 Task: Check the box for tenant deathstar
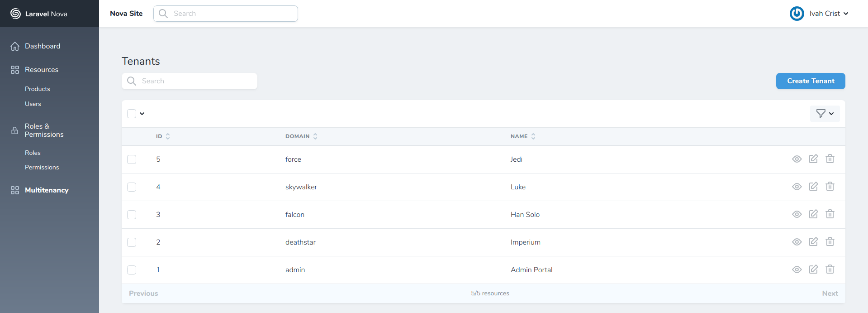[132, 242]
